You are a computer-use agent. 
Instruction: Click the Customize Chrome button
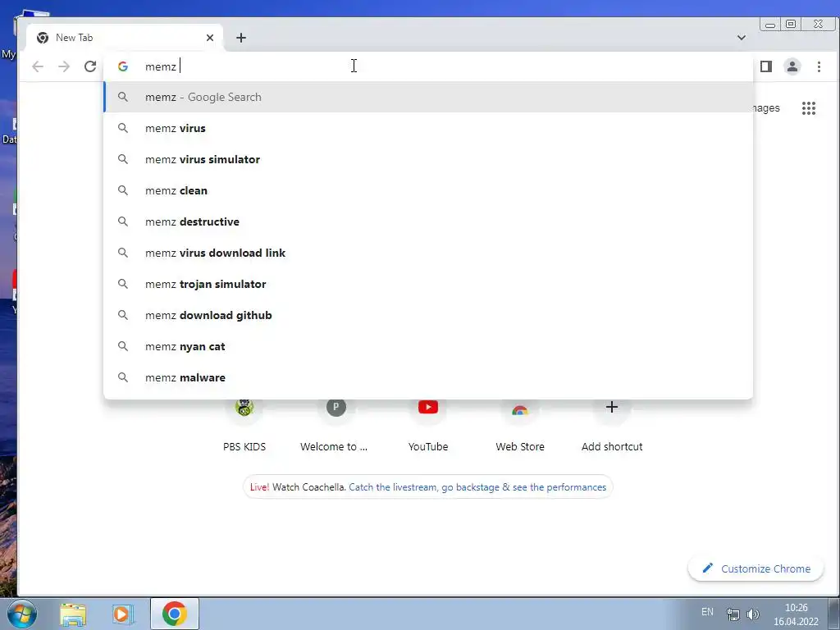click(x=756, y=568)
